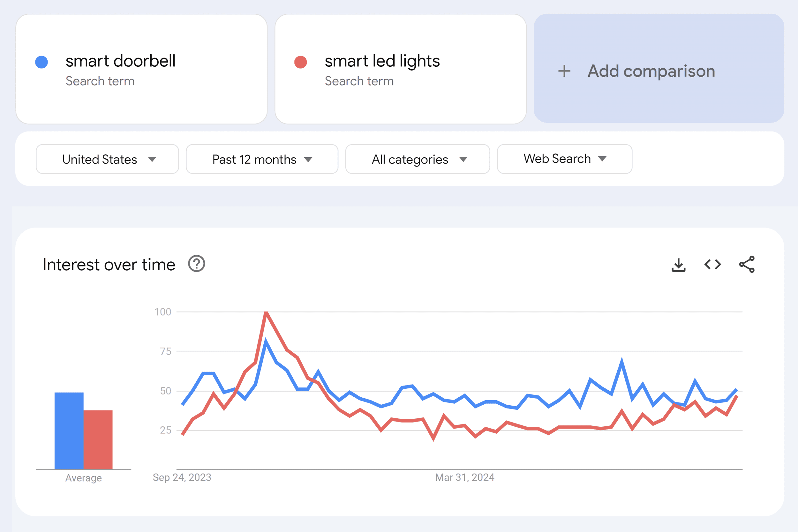
Task: Expand the Past 12 months time range selector
Action: click(x=262, y=159)
